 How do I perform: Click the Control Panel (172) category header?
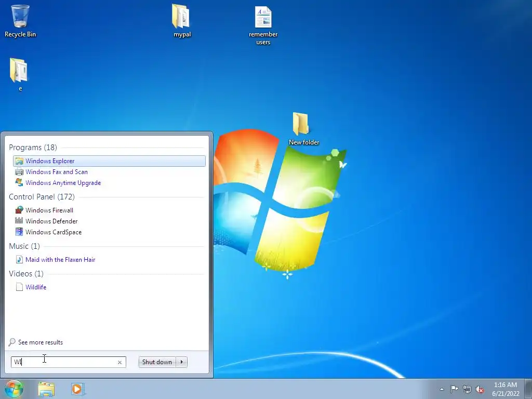click(x=42, y=197)
